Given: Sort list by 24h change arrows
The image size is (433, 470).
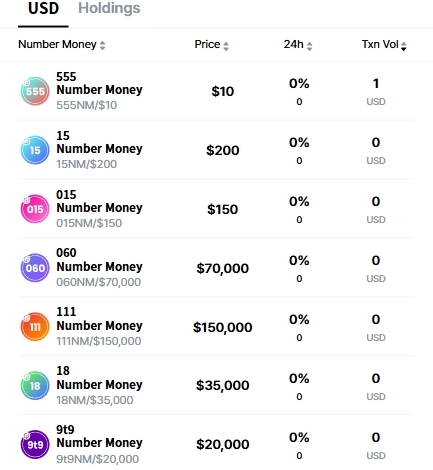Looking at the screenshot, I should point(310,46).
